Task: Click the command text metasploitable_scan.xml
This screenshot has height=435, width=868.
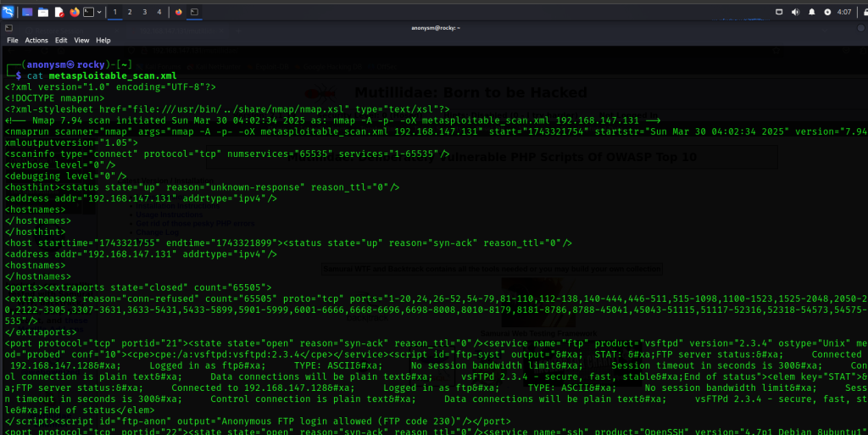Action: (x=113, y=75)
